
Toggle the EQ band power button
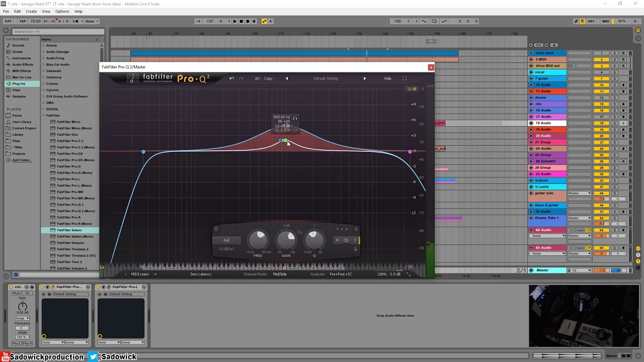[216, 229]
